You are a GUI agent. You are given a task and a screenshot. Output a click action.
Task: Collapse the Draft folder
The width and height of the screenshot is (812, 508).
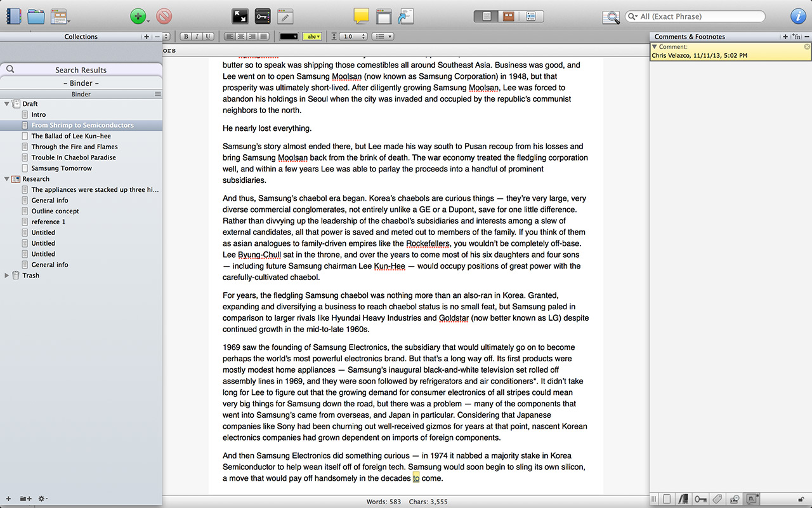[7, 104]
